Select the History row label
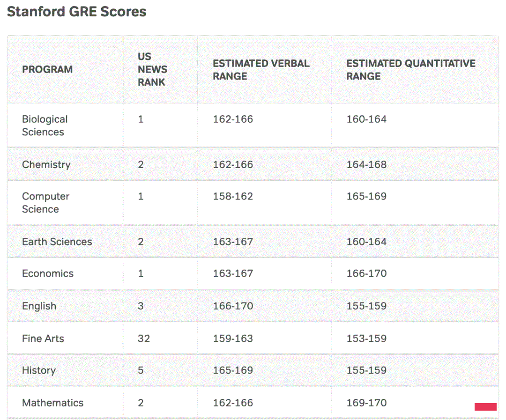506x420 pixels. click(x=39, y=370)
